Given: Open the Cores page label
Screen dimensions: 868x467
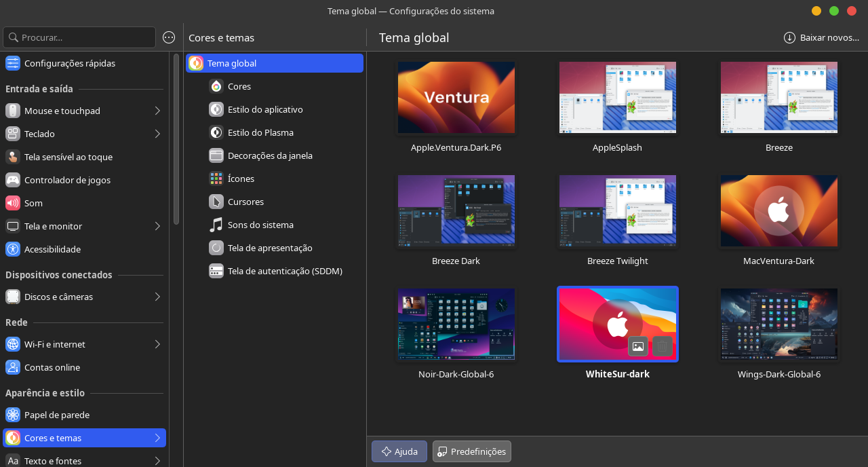Looking at the screenshot, I should coord(239,87).
